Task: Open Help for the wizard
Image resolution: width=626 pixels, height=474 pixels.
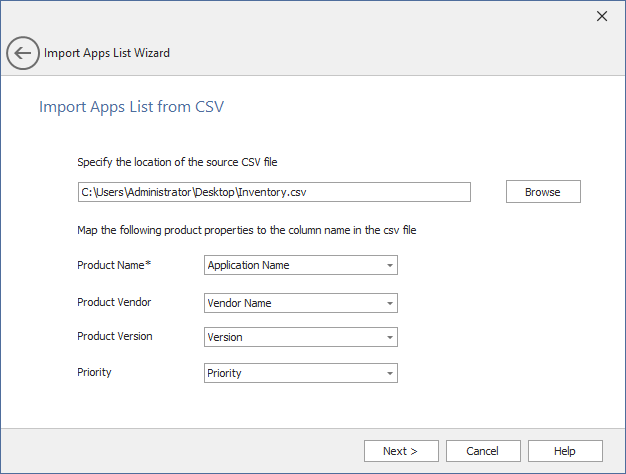Action: click(565, 451)
